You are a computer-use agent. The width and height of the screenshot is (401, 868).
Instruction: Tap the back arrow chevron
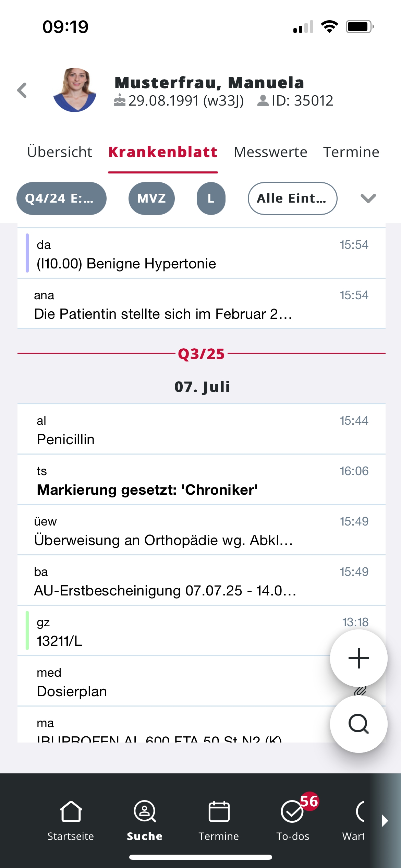pyautogui.click(x=22, y=91)
